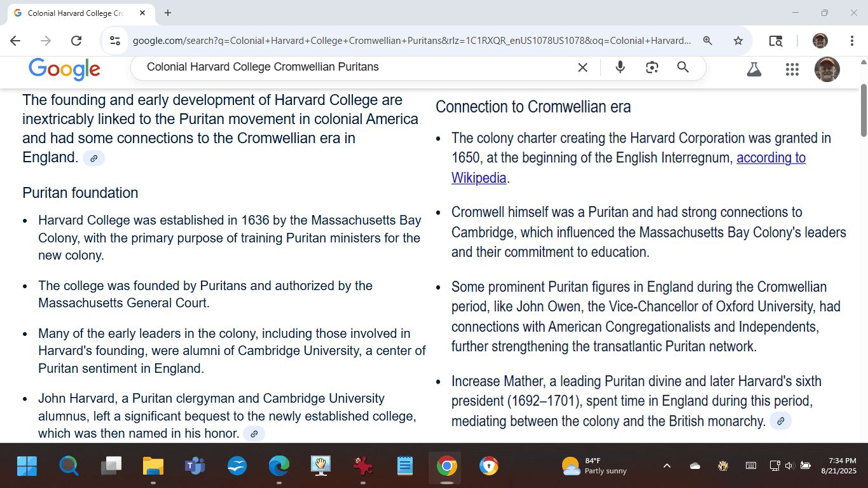This screenshot has height=488, width=868.
Task: Click into the Google search query field
Action: 356,67
